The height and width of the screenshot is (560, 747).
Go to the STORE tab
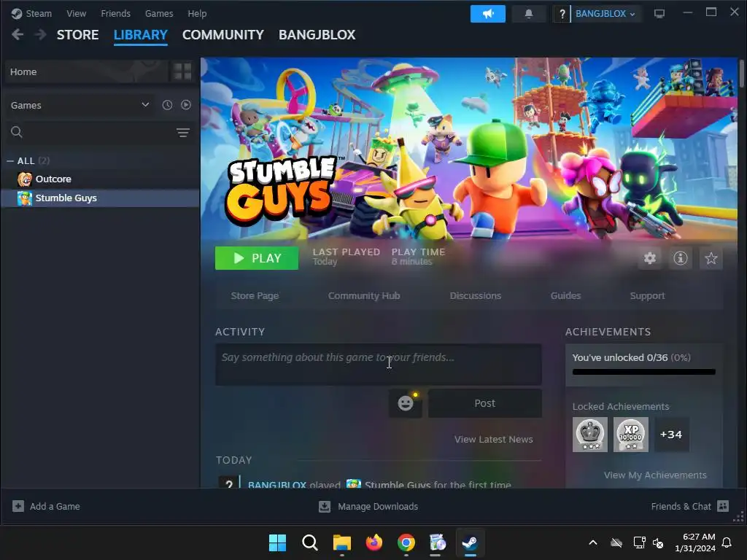point(77,35)
